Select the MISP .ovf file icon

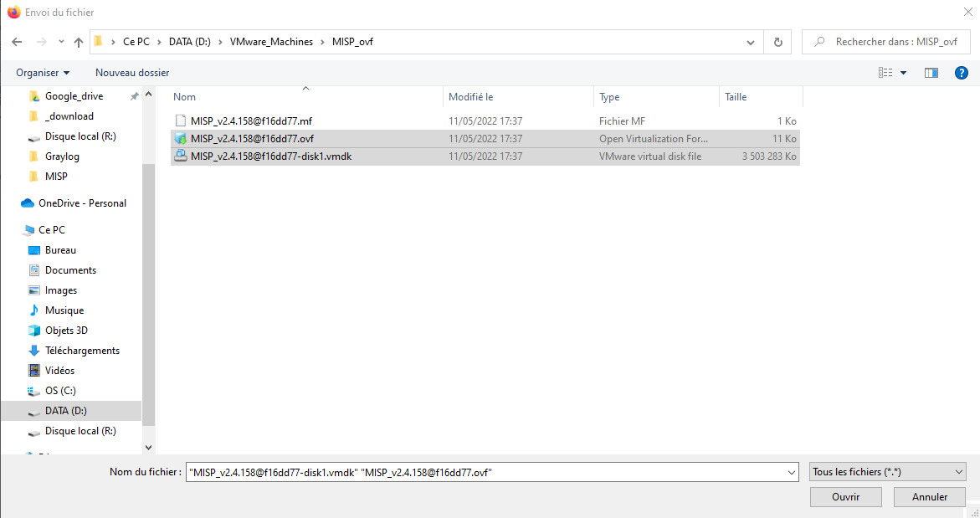point(180,139)
